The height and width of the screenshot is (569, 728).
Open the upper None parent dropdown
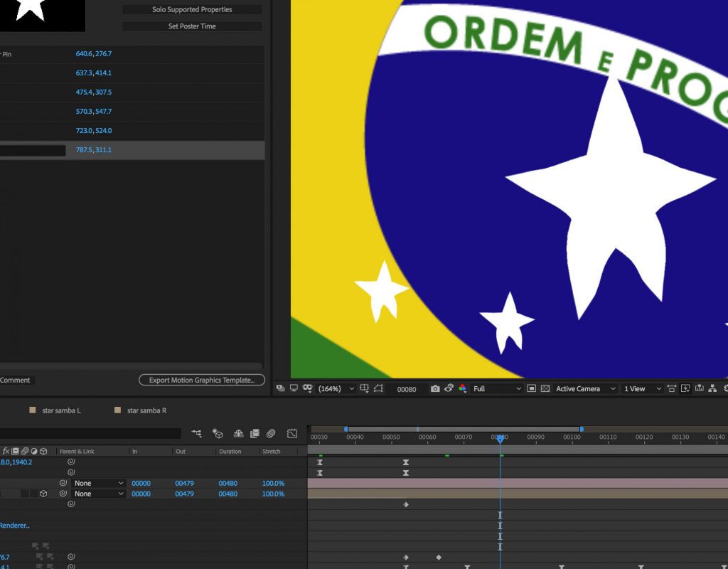tap(98, 483)
